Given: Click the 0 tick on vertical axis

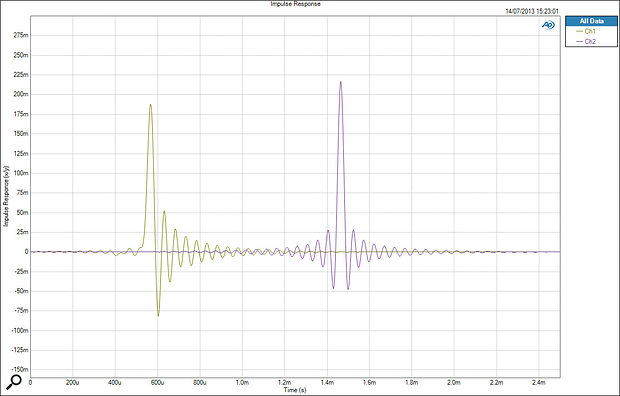Looking at the screenshot, I should coord(26,252).
